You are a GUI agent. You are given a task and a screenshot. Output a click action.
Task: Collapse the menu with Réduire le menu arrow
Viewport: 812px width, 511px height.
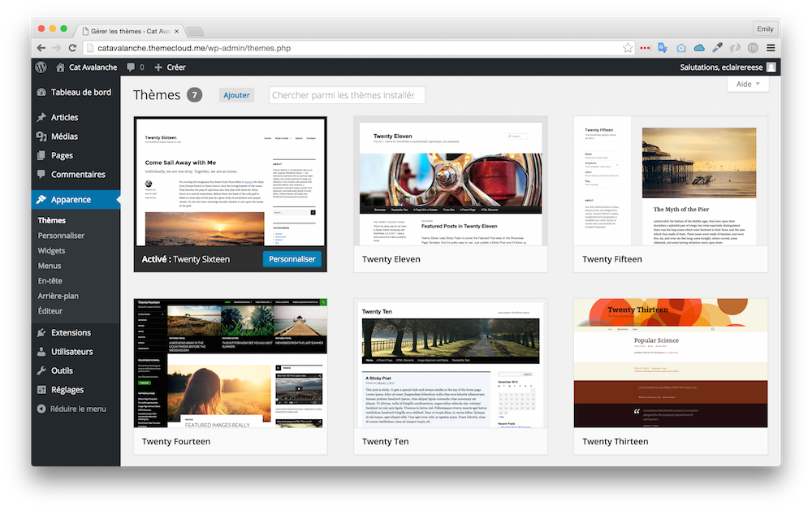tap(41, 409)
